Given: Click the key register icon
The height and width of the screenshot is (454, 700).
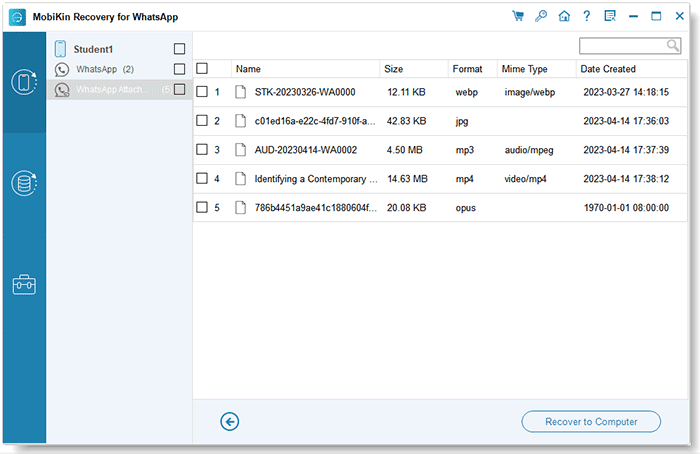Looking at the screenshot, I should point(541,16).
